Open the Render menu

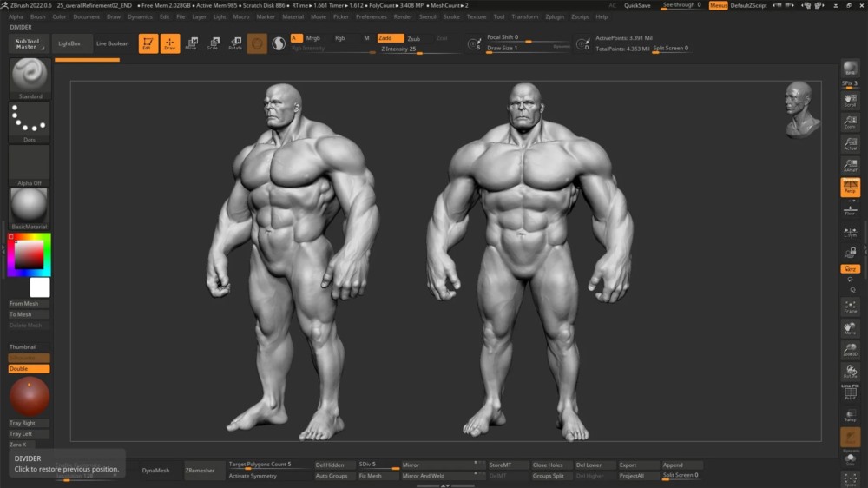(x=403, y=17)
